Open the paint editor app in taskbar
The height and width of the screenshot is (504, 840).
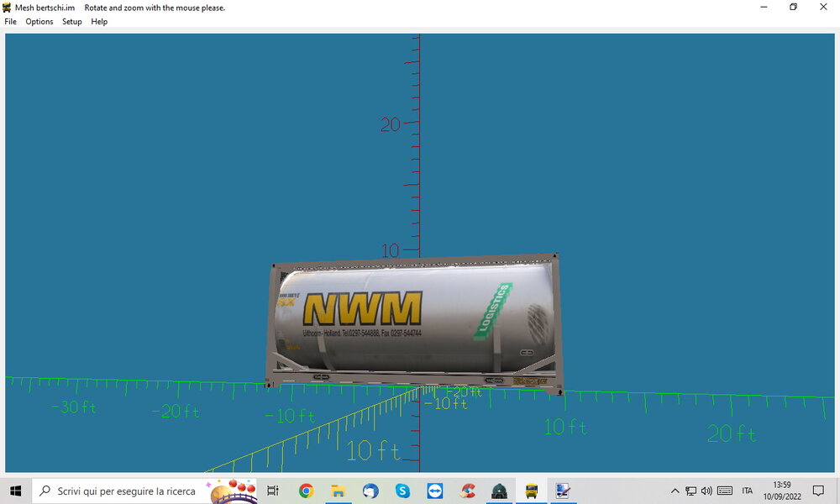click(563, 491)
